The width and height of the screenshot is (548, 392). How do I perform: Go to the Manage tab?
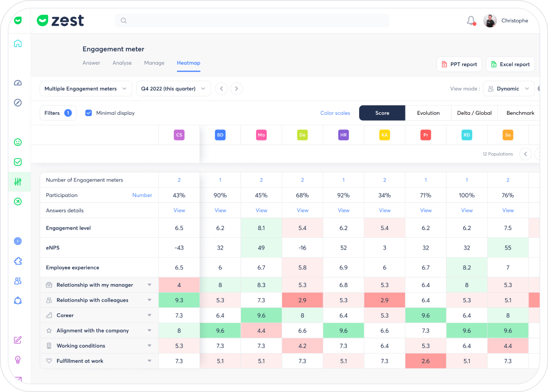click(x=154, y=63)
